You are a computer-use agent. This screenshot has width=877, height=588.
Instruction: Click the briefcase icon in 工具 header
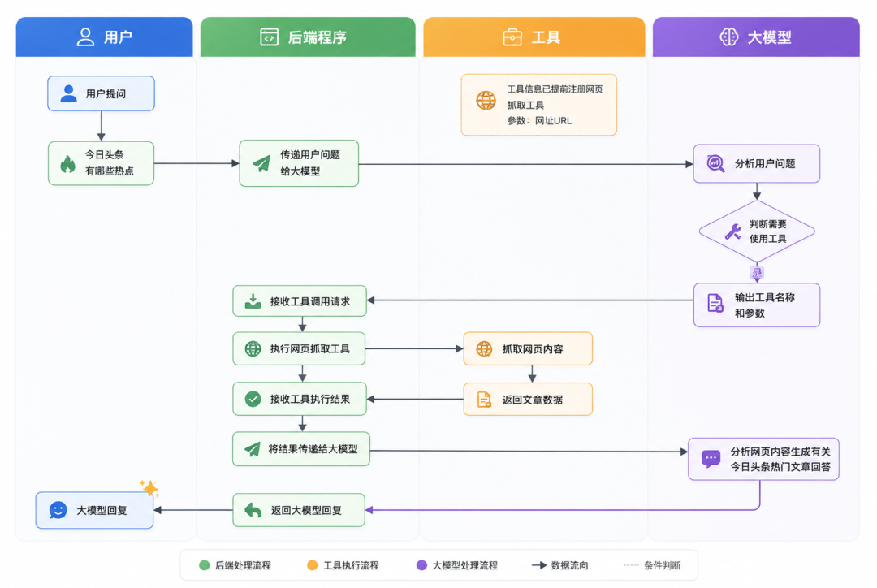click(512, 37)
